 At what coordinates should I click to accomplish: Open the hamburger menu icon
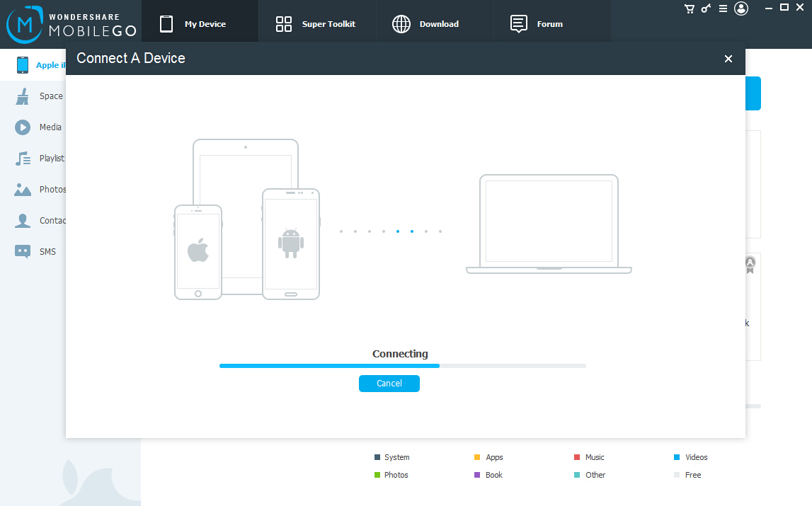(723, 8)
